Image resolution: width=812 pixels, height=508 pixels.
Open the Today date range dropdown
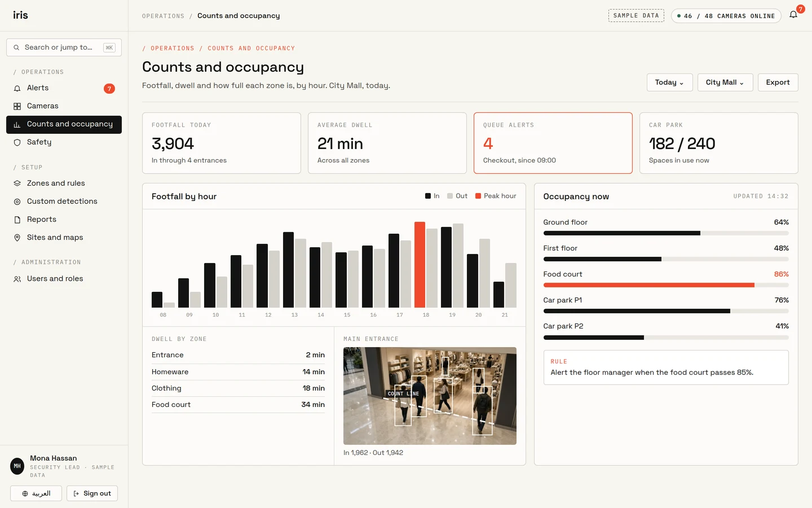pos(669,82)
